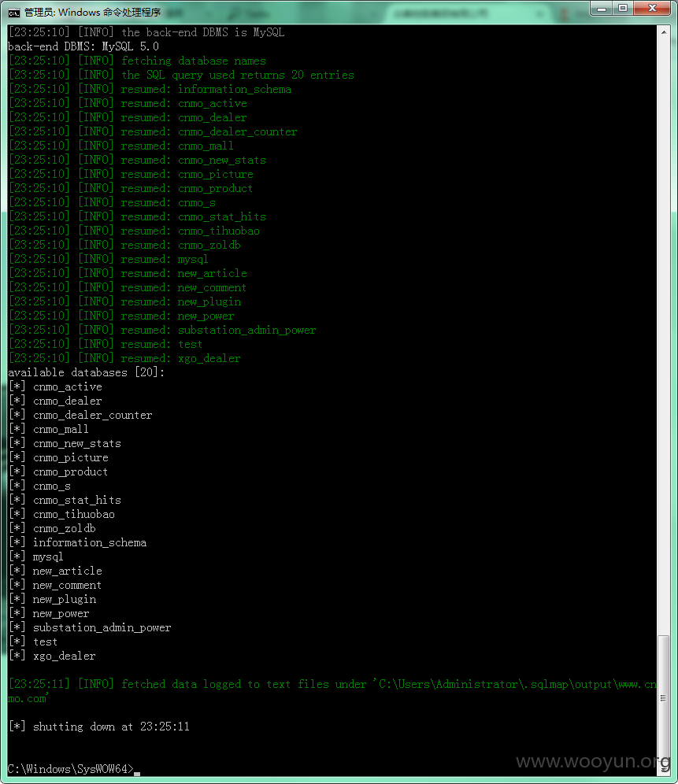The image size is (678, 784).
Task: Click 'resumed: cnmo_product' log line
Action: click(x=131, y=188)
